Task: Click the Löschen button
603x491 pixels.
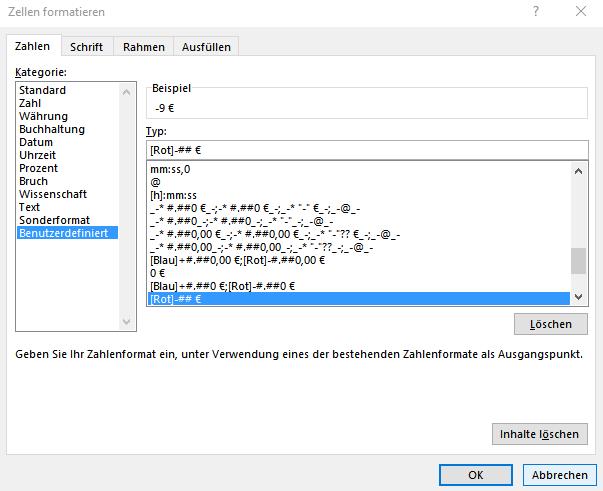Action: pos(551,324)
